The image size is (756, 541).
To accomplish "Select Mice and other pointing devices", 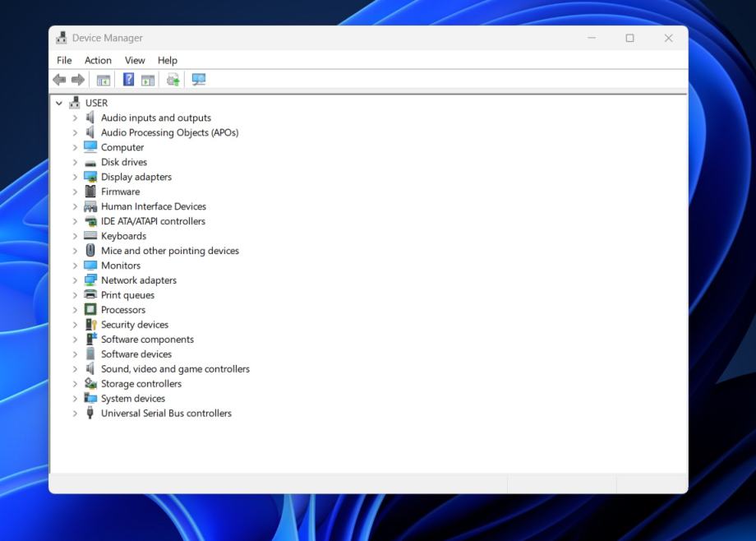I will [170, 251].
